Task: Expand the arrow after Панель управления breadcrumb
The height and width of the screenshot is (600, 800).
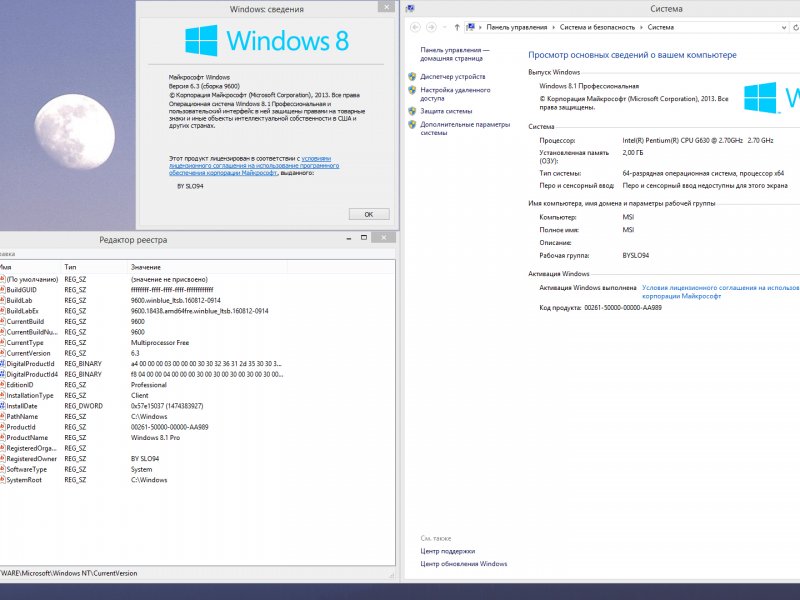Action: (x=554, y=28)
